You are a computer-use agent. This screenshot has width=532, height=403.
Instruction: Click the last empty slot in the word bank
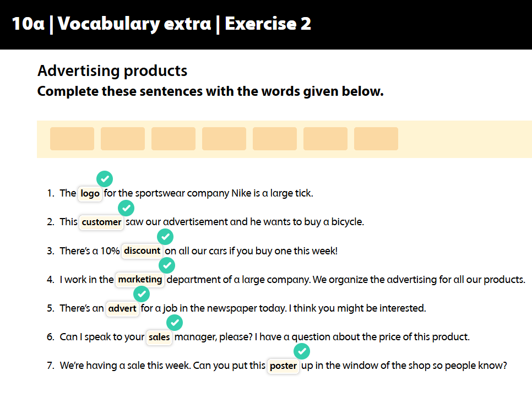376,139
